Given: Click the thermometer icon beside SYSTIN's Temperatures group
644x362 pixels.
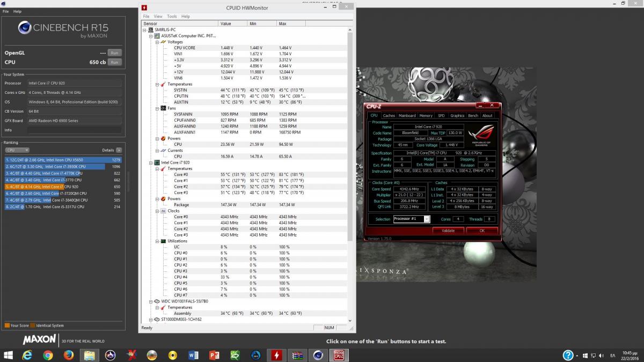Looking at the screenshot, I should pyautogui.click(x=164, y=84).
